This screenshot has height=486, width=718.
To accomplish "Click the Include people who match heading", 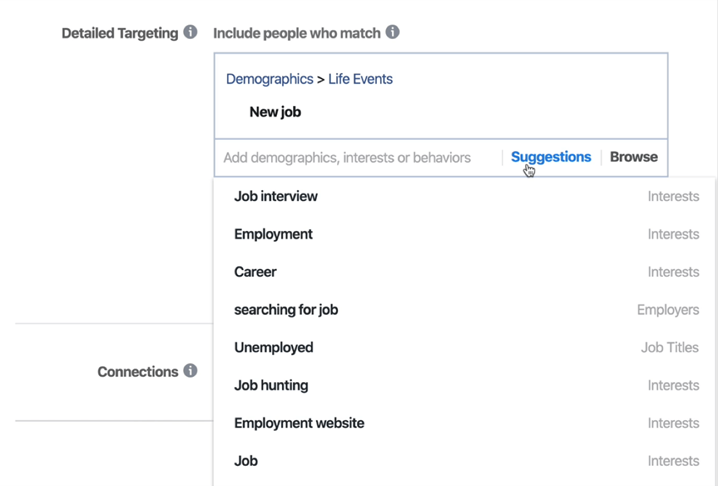I will (297, 33).
